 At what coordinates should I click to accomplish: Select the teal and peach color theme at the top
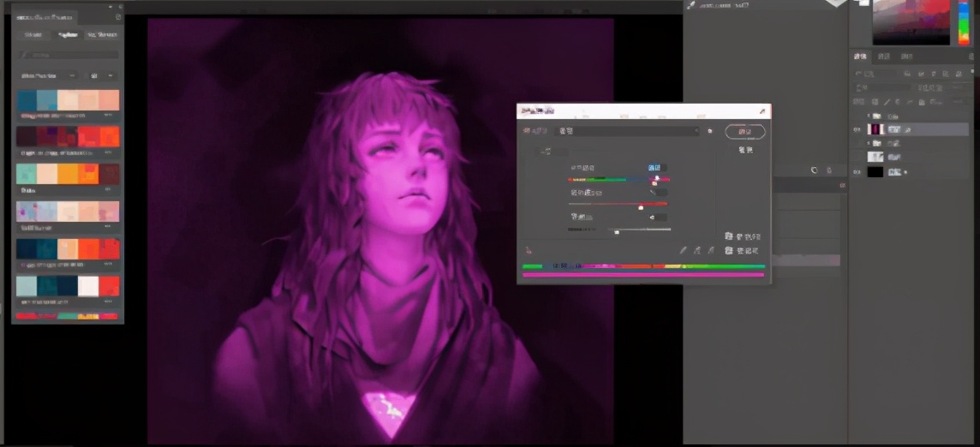(x=68, y=100)
